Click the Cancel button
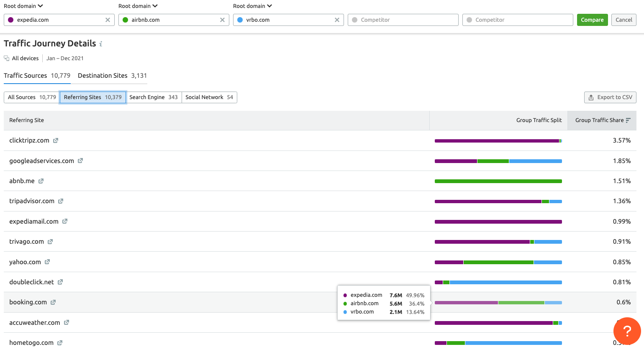Viewport: 644px width, 352px height. tap(624, 20)
